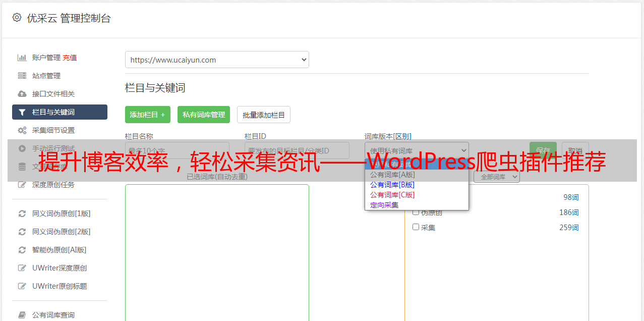
Task: Open 采集细节设置 in the sidebar
Action: 53,130
